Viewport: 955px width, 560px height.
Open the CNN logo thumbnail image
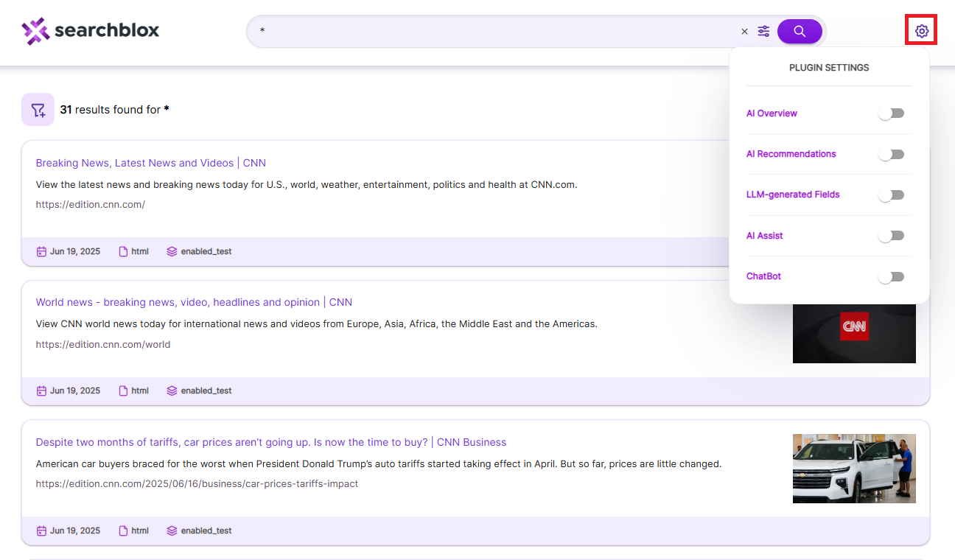[x=854, y=329]
